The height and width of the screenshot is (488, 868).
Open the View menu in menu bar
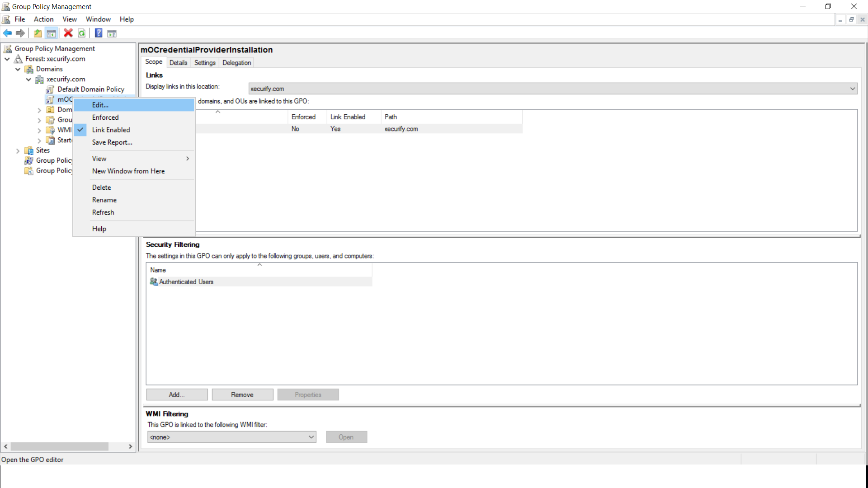70,19
